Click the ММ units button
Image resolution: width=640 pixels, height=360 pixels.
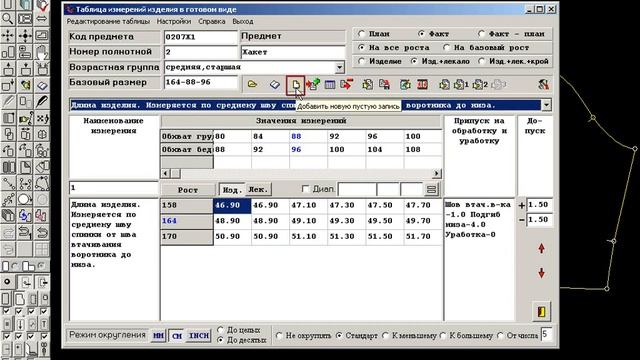coord(158,336)
